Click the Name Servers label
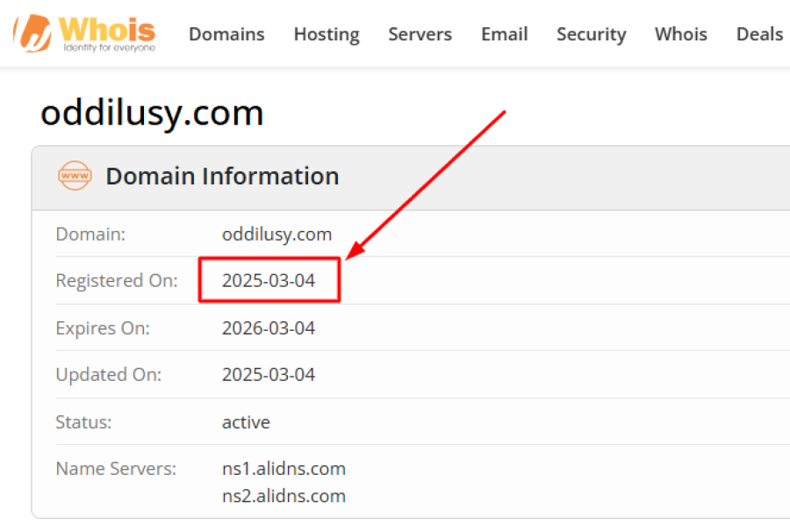 (116, 469)
